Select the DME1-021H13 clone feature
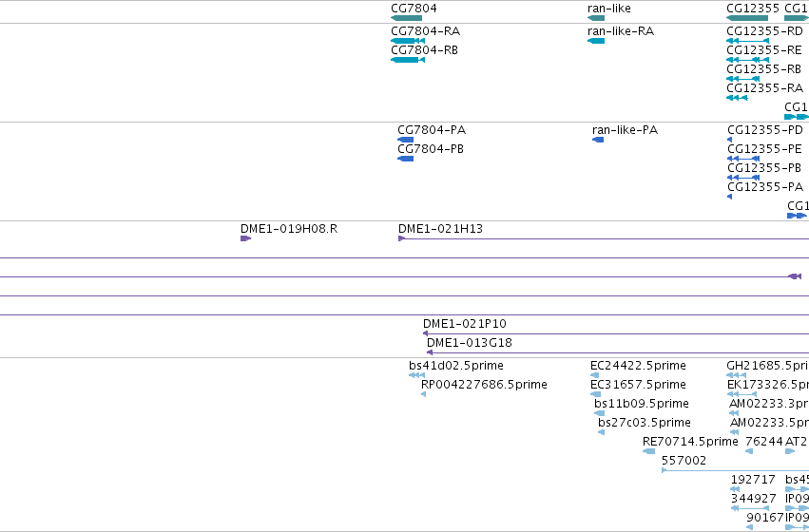The height and width of the screenshot is (532, 809). pos(603,238)
